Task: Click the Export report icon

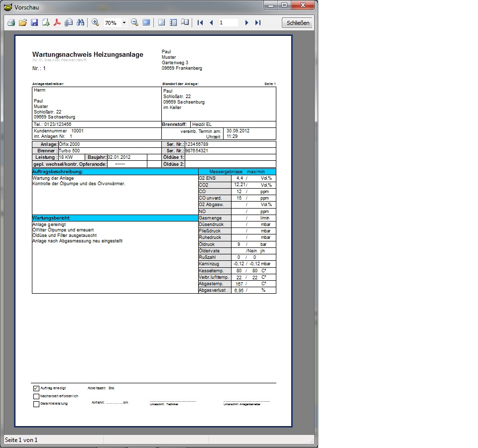Action: tap(46, 22)
